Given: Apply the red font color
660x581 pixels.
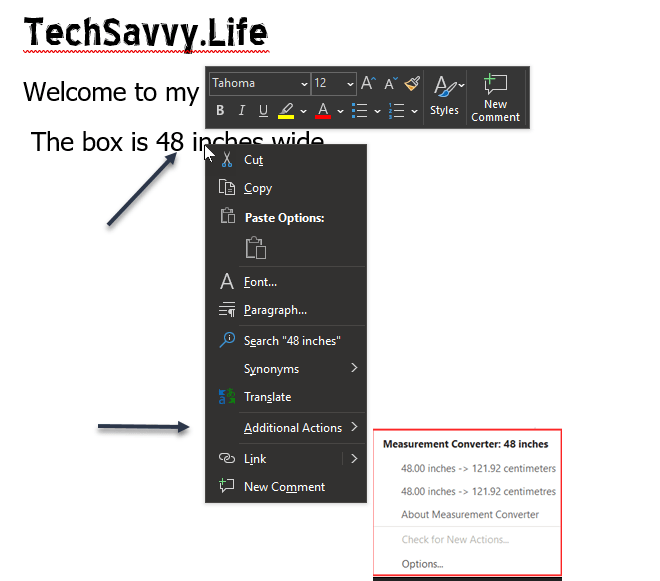Looking at the screenshot, I should 323,111.
